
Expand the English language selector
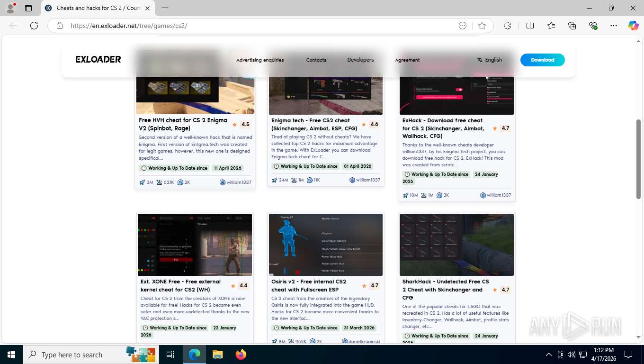pyautogui.click(x=490, y=60)
